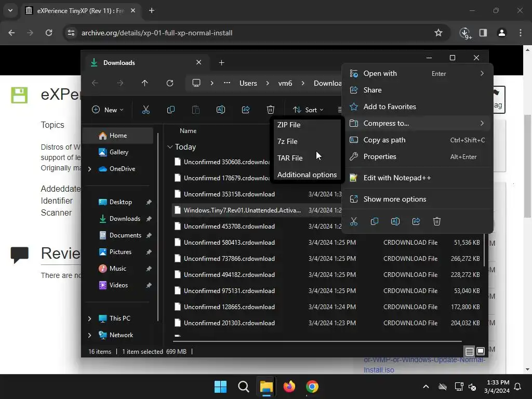Screen dimensions: 532x399
Task: Open the New dropdown in Explorer
Action: click(108, 110)
